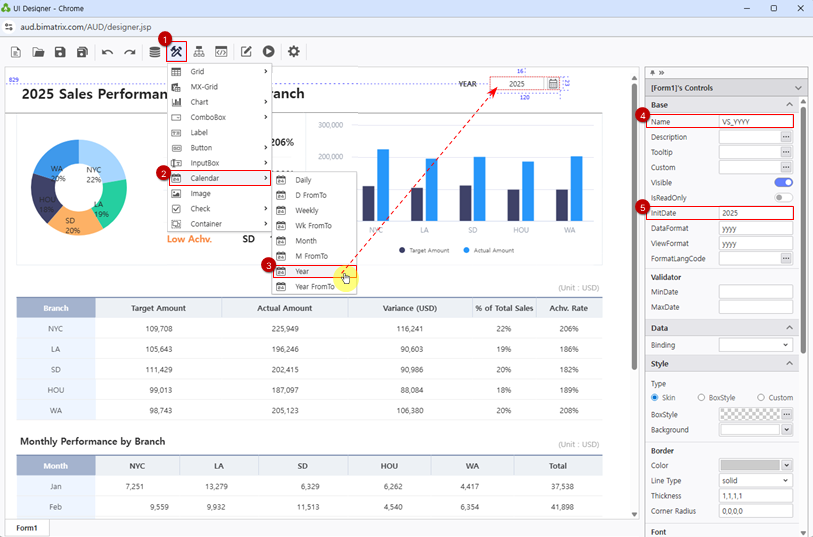Collapse the Base section chevron
The height and width of the screenshot is (537, 813).
789,104
